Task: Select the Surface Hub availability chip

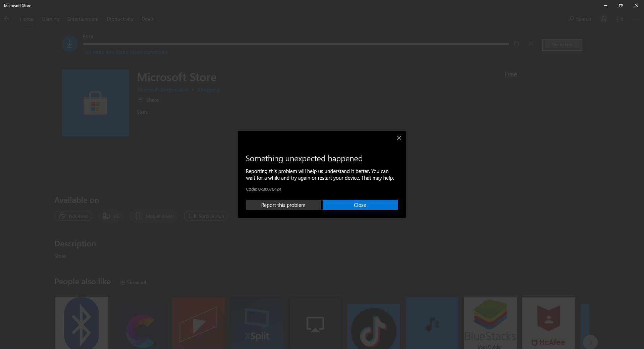Action: [206, 216]
